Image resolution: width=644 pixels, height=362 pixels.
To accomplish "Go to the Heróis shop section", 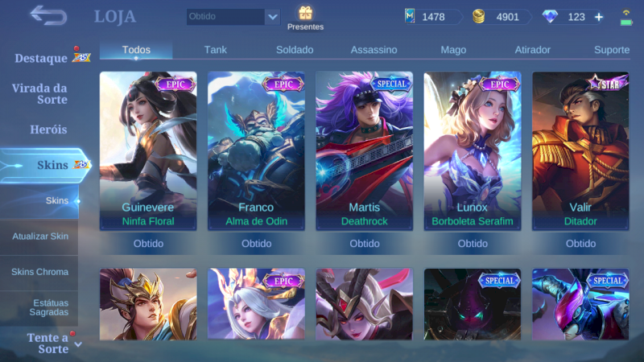I will [48, 130].
